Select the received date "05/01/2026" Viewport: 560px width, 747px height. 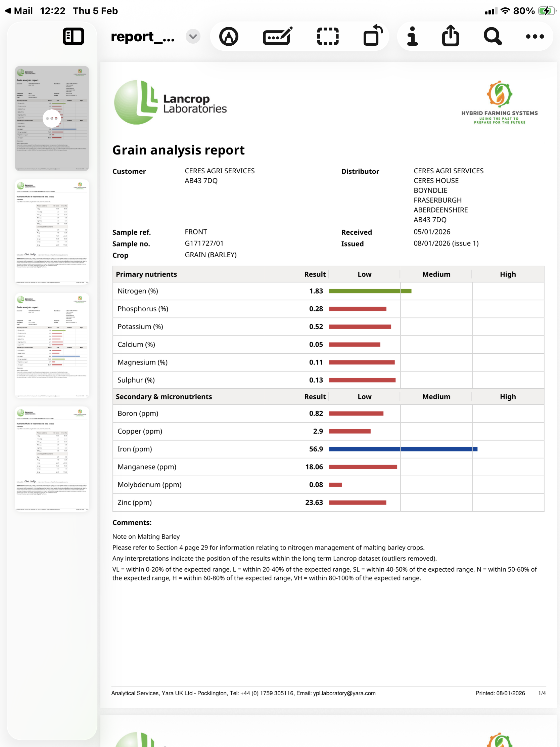432,232
